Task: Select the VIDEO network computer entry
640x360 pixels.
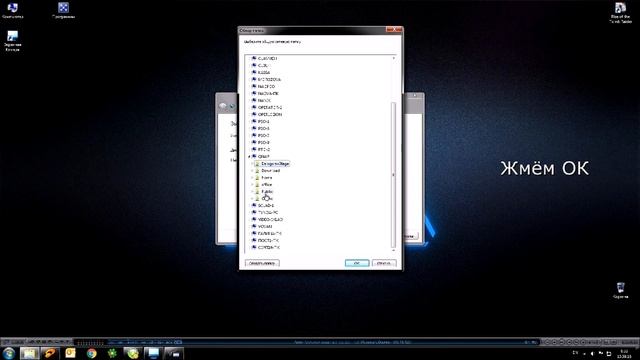Action: tap(270, 220)
